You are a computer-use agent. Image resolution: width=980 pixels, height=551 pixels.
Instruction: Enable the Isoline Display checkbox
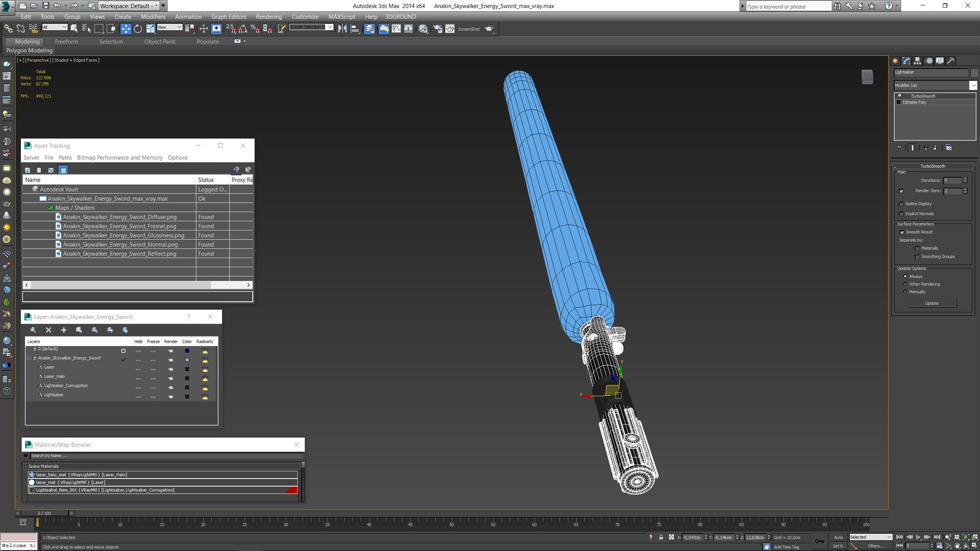tap(901, 204)
